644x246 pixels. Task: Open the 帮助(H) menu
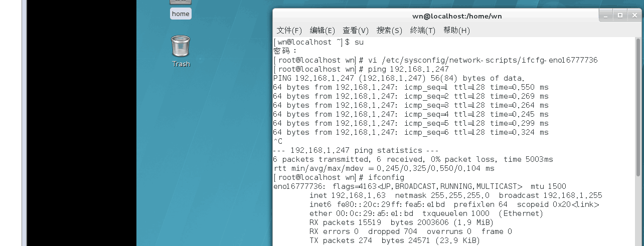pyautogui.click(x=456, y=31)
